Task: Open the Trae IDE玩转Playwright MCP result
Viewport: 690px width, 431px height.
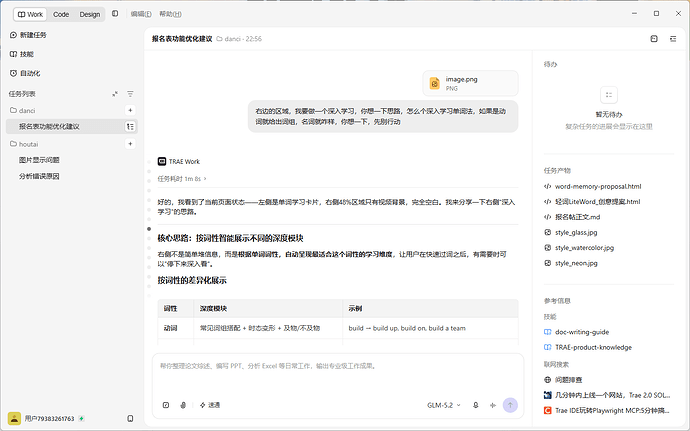Action: pos(607,410)
